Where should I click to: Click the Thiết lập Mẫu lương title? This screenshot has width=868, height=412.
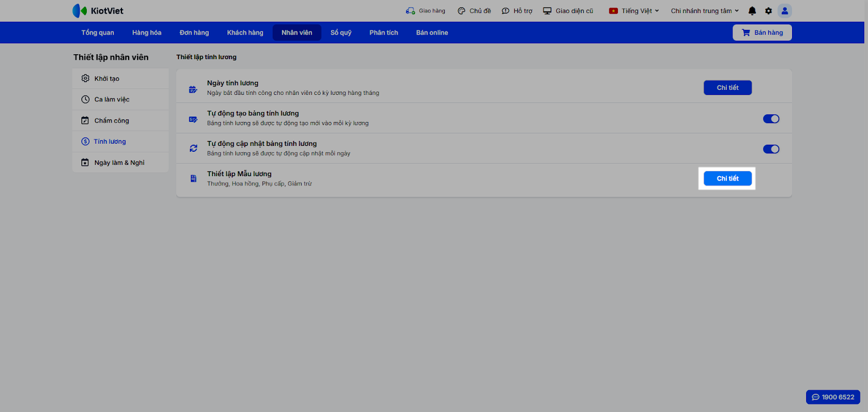click(239, 174)
